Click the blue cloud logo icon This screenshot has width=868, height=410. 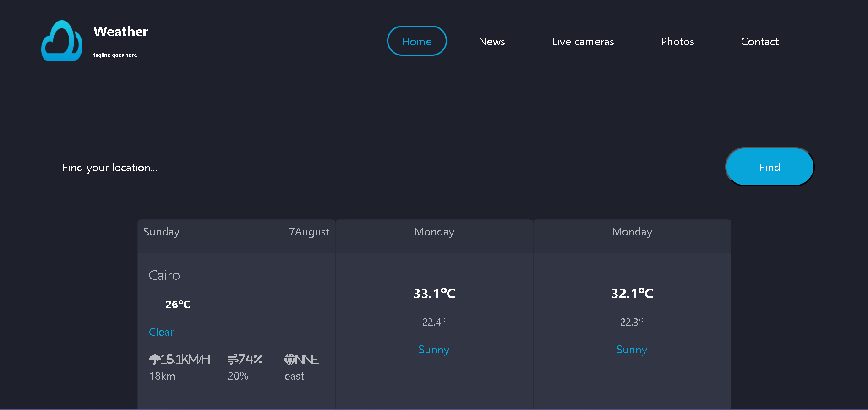62,41
